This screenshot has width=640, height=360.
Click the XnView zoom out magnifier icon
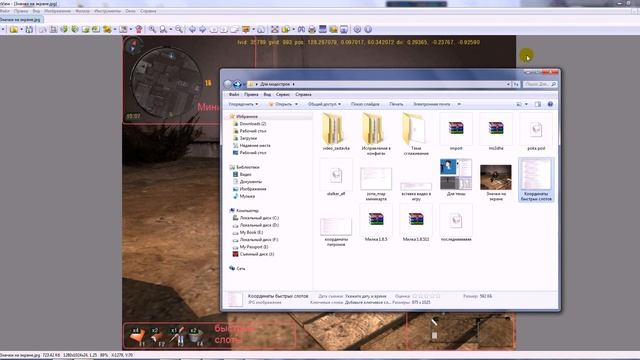(179, 29)
